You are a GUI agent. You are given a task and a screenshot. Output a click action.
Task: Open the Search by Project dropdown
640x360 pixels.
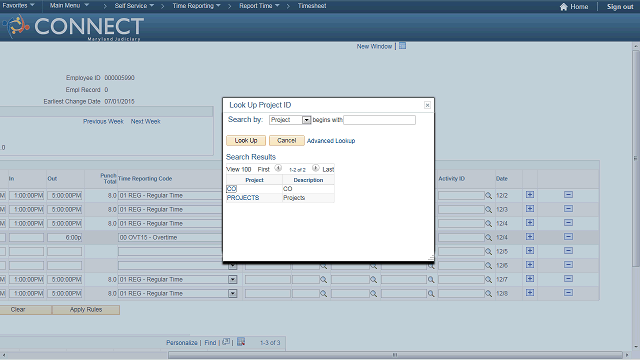click(306, 120)
